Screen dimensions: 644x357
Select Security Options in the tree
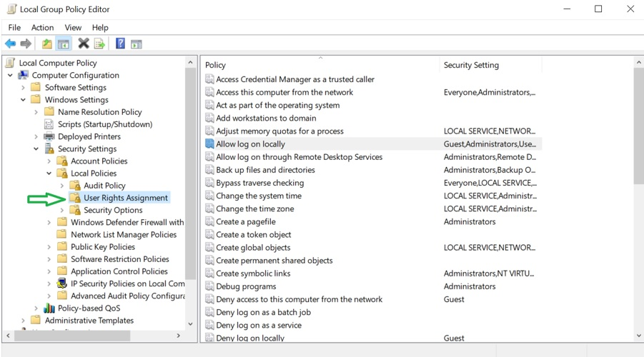coord(113,210)
